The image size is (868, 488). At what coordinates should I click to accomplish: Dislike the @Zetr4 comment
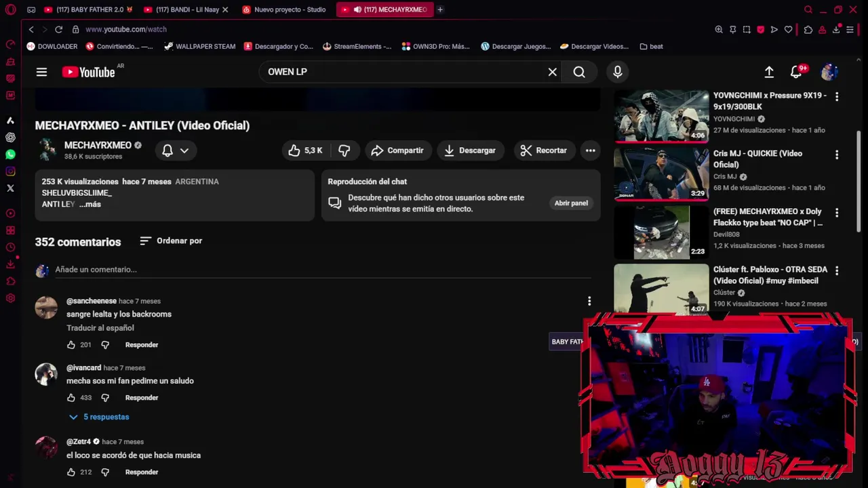click(105, 472)
